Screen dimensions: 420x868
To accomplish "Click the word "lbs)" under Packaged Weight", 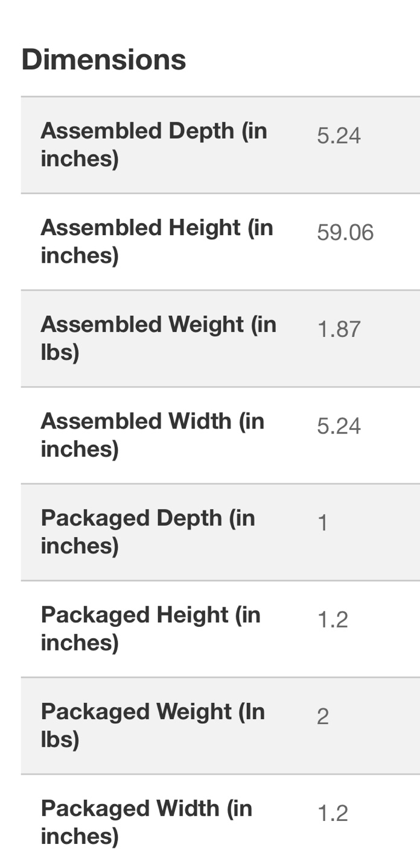I will point(60,740).
